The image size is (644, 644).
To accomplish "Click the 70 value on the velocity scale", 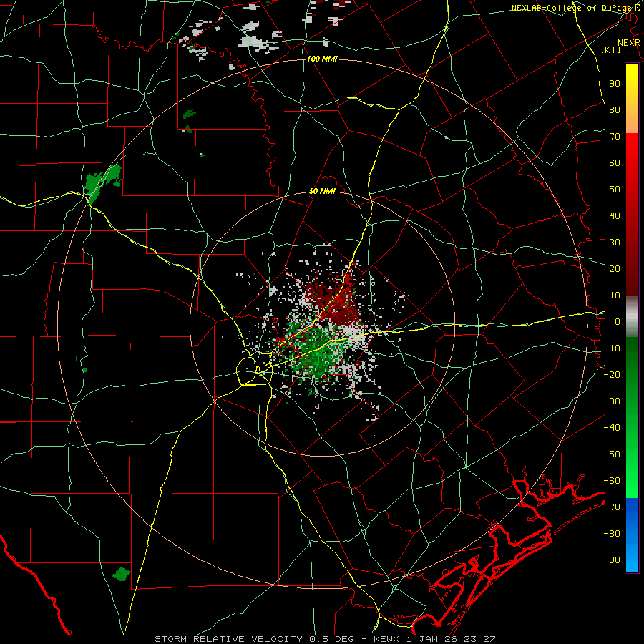I will point(615,137).
